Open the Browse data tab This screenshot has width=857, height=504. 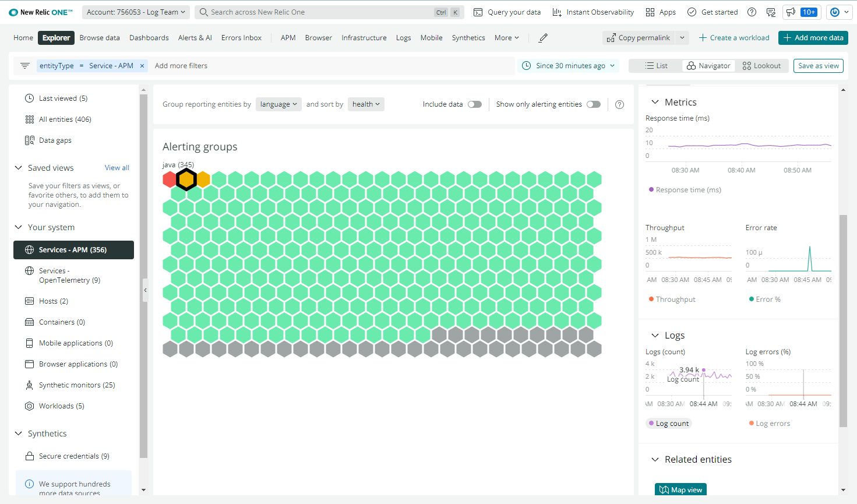(100, 38)
